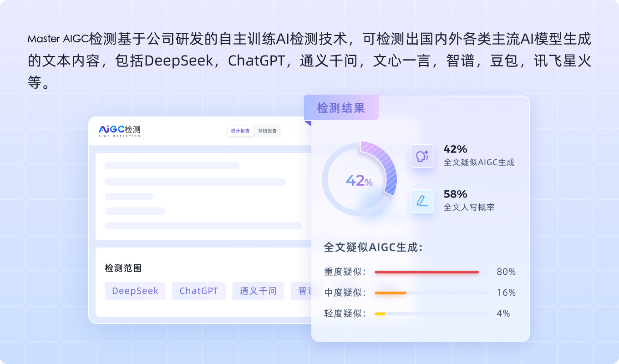The width and height of the screenshot is (619, 364).
Task: Click the orange 中度疑似 progress bar
Action: click(x=391, y=293)
